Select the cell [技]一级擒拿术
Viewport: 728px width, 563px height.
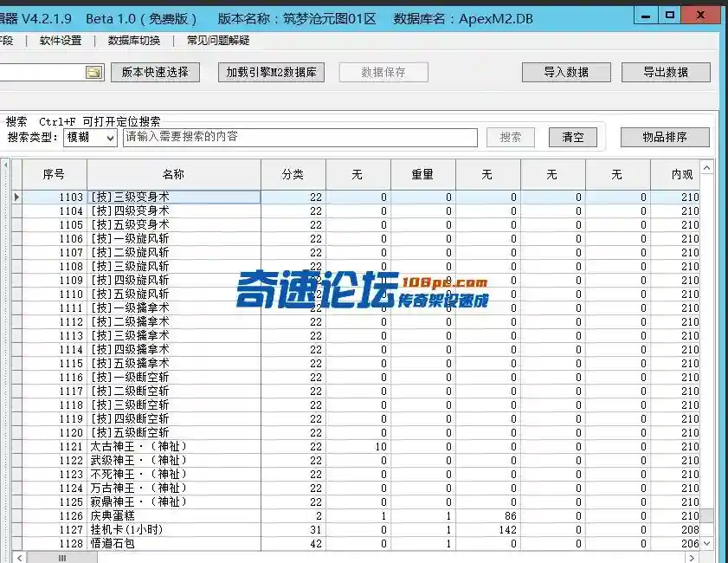pyautogui.click(x=174, y=308)
